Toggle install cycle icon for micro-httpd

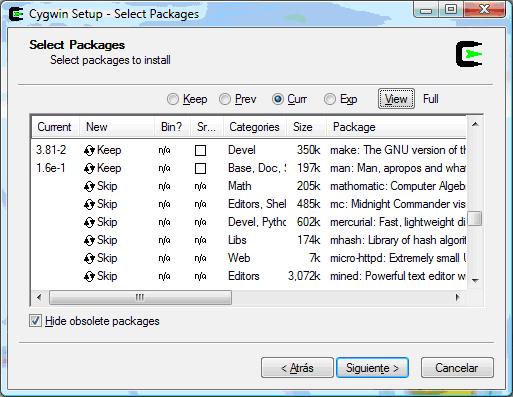pyautogui.click(x=89, y=258)
